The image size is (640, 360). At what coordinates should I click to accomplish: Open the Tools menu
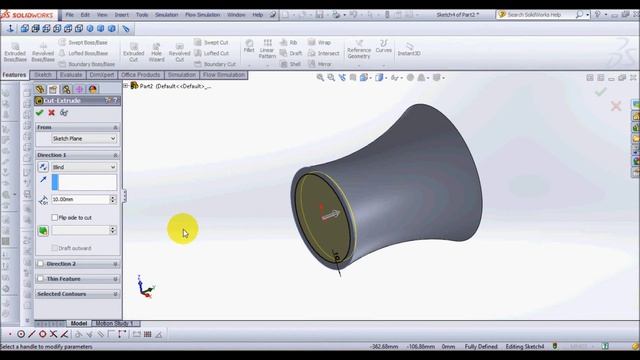click(142, 15)
